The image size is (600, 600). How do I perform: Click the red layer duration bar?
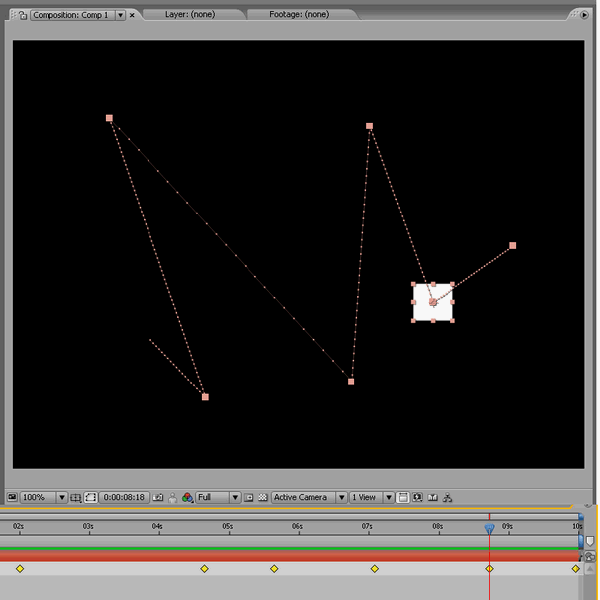click(x=289, y=556)
